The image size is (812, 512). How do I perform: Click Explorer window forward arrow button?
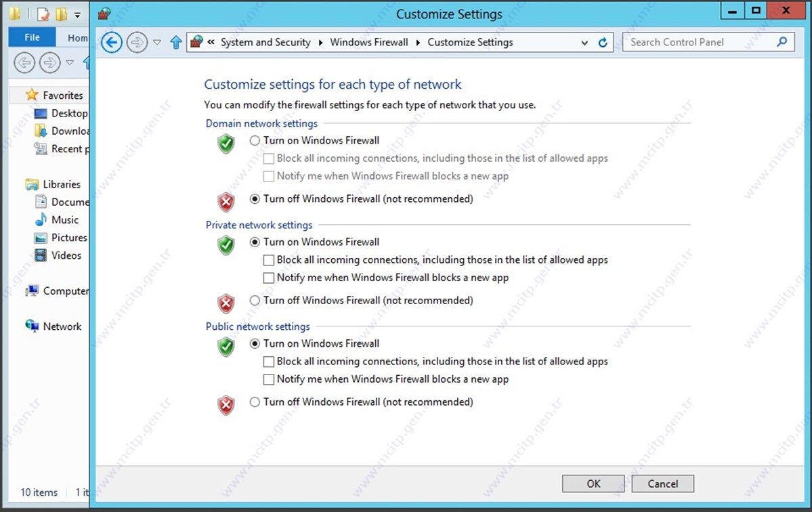(x=49, y=63)
